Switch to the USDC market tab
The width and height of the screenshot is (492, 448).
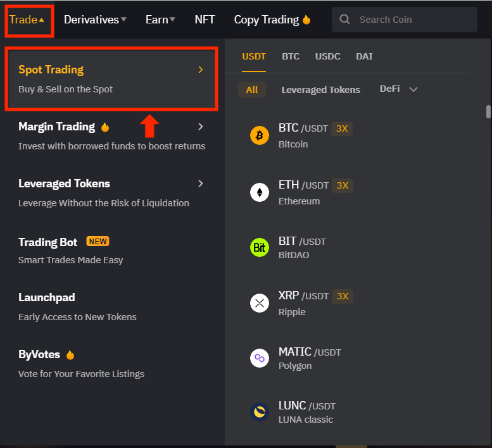(327, 56)
